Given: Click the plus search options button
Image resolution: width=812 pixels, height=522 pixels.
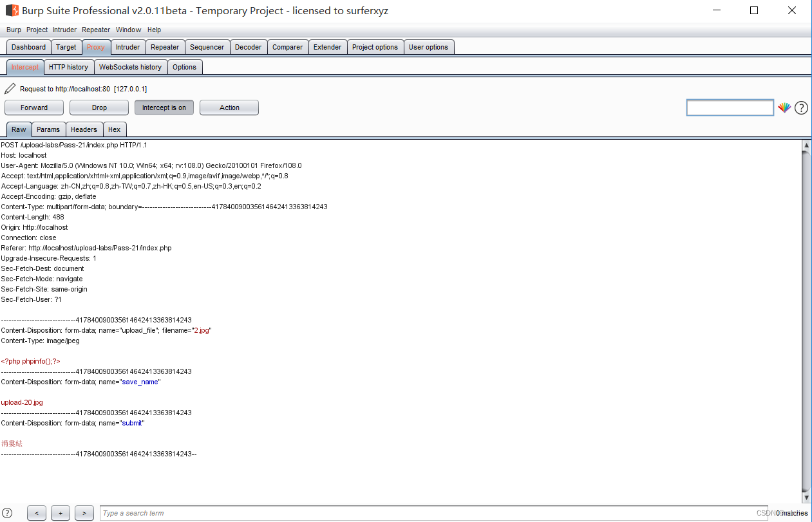Looking at the screenshot, I should point(61,513).
